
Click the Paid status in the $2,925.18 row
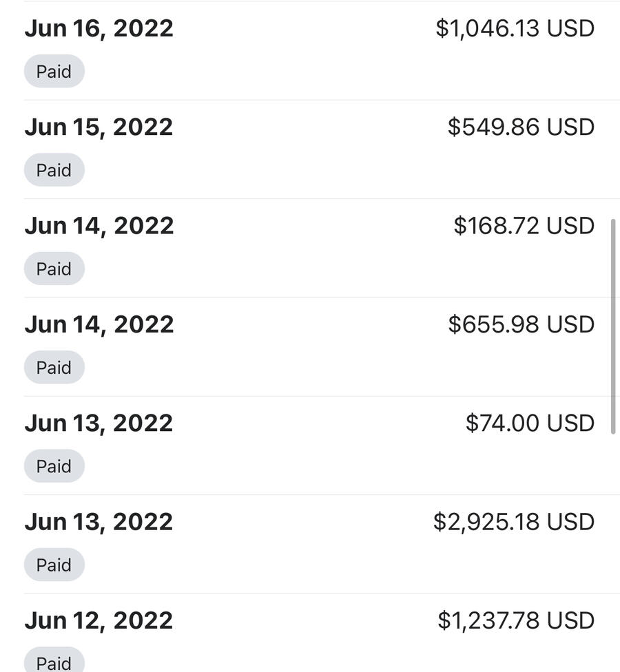[54, 565]
